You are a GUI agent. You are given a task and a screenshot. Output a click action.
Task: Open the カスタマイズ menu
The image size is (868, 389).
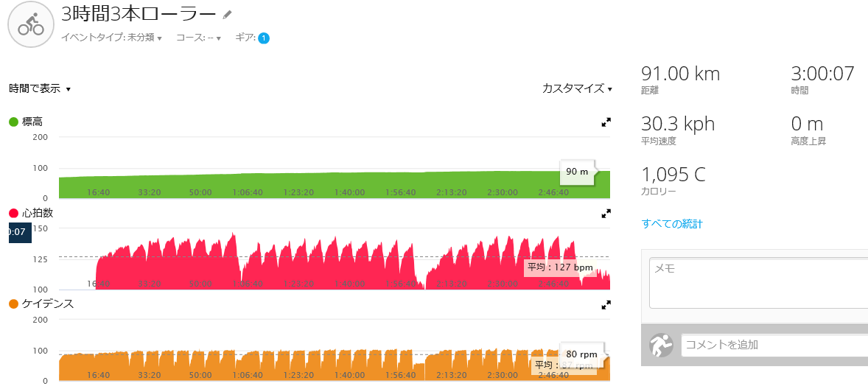coord(578,88)
